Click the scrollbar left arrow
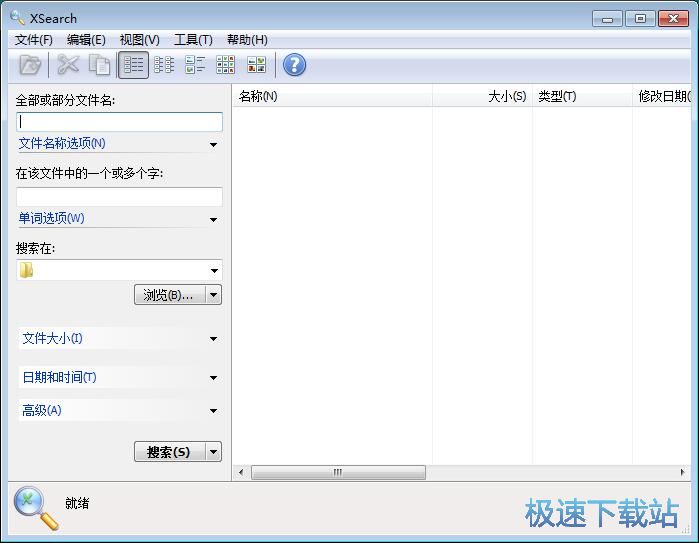Image resolution: width=699 pixels, height=543 pixels. (241, 472)
